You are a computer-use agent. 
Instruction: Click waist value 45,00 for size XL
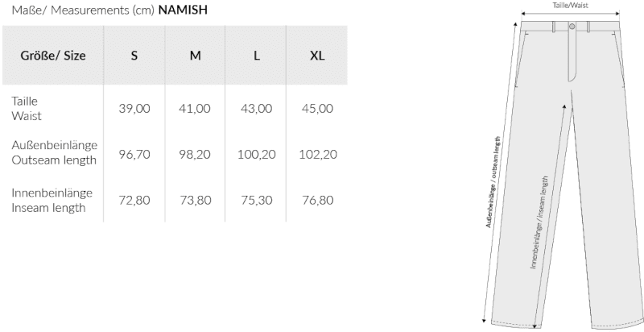coord(317,109)
